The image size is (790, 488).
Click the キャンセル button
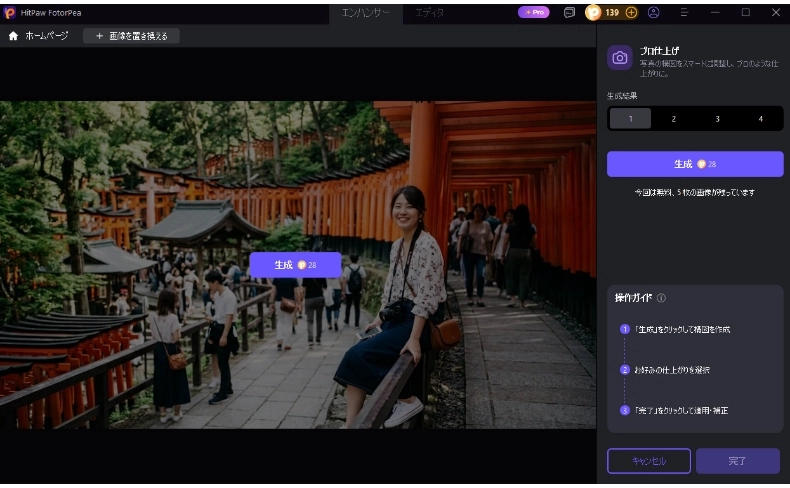(x=649, y=461)
